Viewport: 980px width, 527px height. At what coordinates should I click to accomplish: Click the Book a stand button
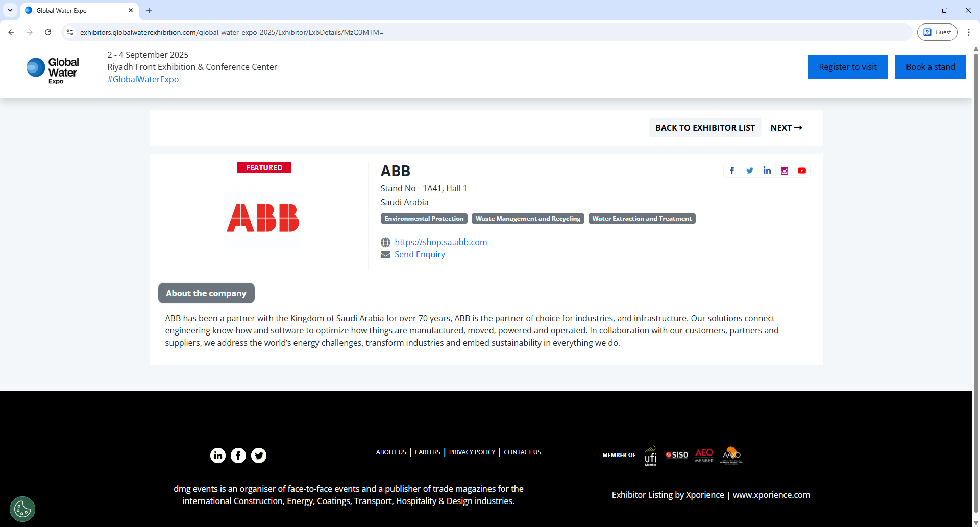[930, 66]
